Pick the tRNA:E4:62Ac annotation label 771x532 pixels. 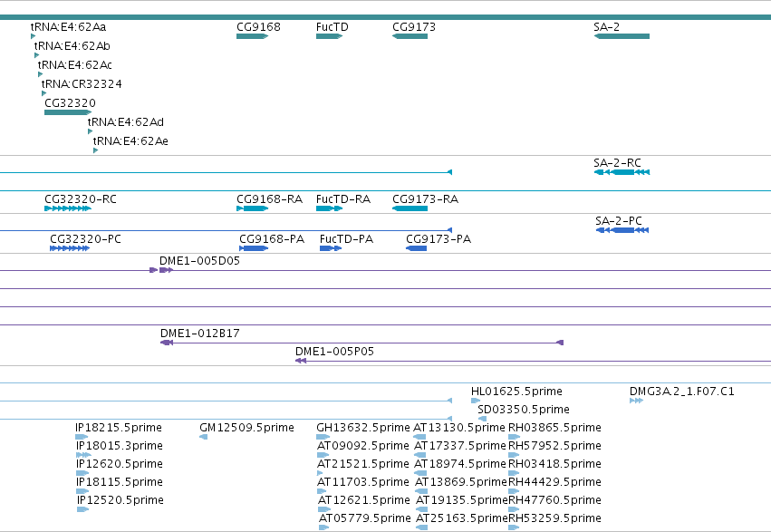coord(74,65)
